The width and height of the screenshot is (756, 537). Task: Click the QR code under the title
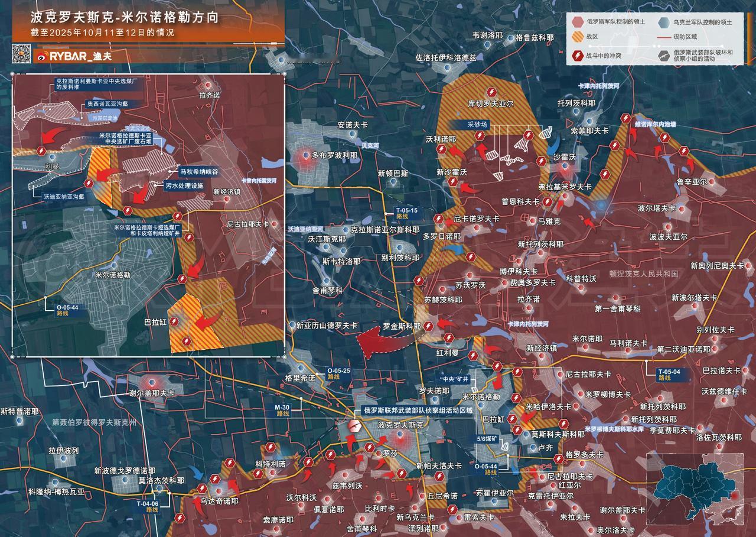click(x=21, y=54)
